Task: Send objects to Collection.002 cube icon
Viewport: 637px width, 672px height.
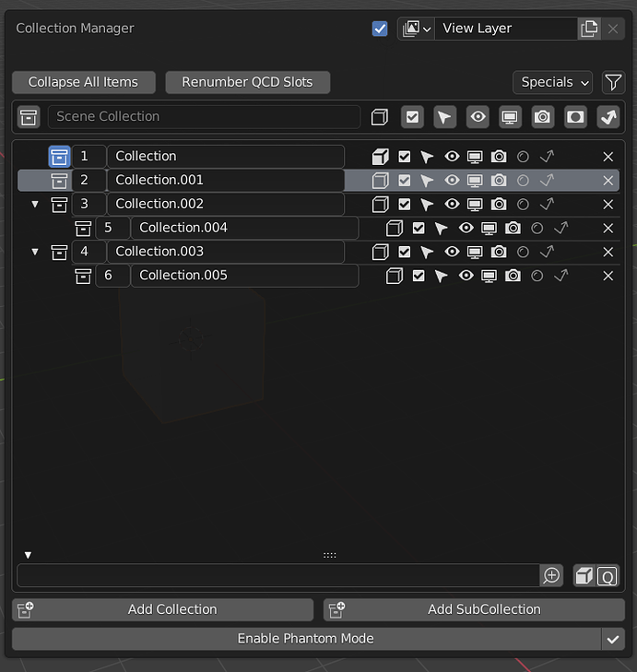Action: point(380,205)
